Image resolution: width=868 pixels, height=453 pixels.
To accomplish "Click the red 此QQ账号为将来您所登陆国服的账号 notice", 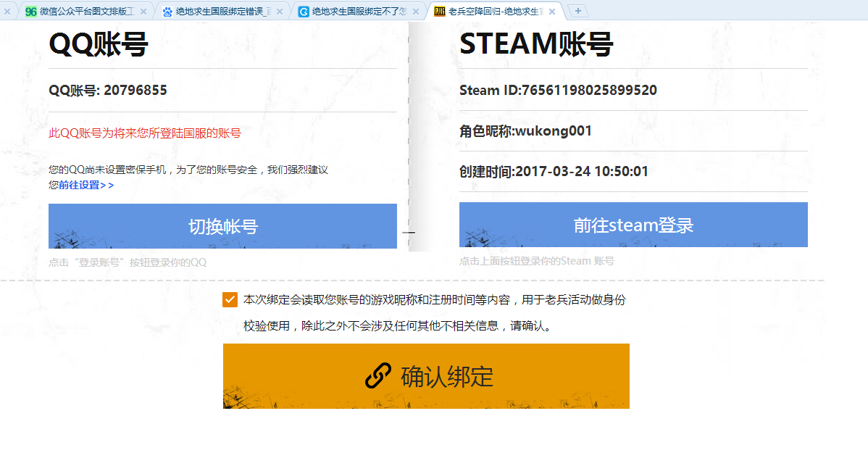I will pos(145,133).
